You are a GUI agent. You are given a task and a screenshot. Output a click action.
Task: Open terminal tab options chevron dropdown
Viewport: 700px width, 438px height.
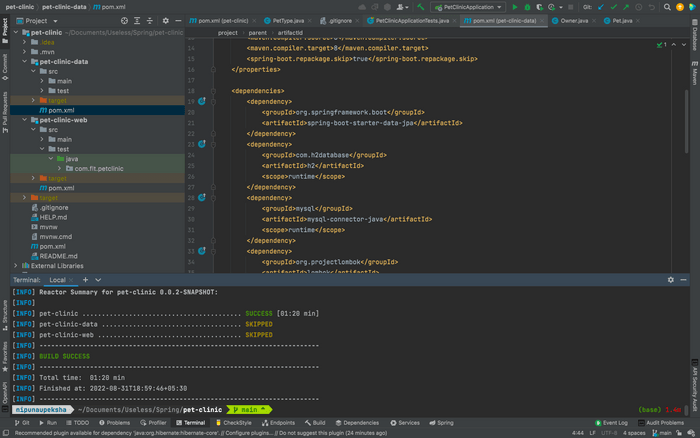[98, 280]
